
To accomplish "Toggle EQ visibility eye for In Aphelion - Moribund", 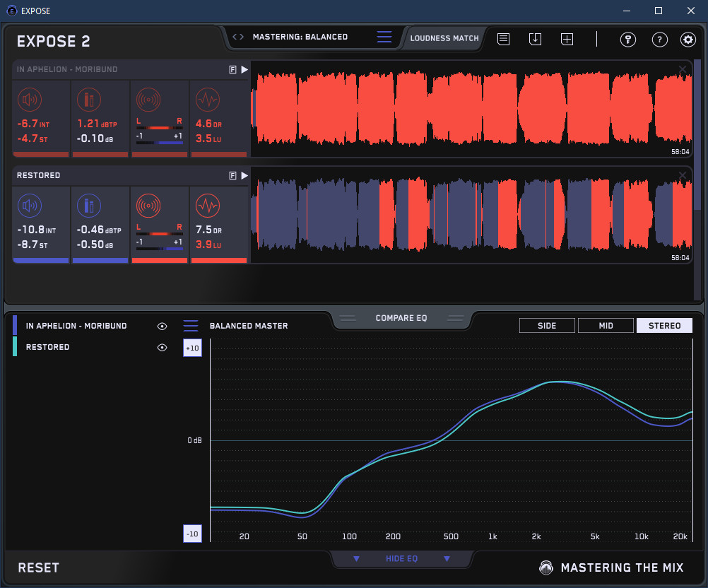I will 162,326.
